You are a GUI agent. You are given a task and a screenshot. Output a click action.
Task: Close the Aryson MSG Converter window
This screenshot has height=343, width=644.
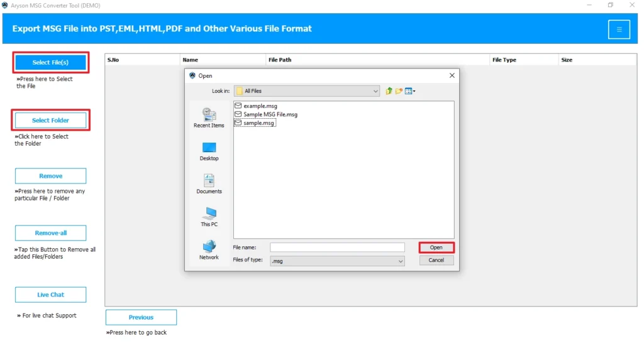point(632,5)
